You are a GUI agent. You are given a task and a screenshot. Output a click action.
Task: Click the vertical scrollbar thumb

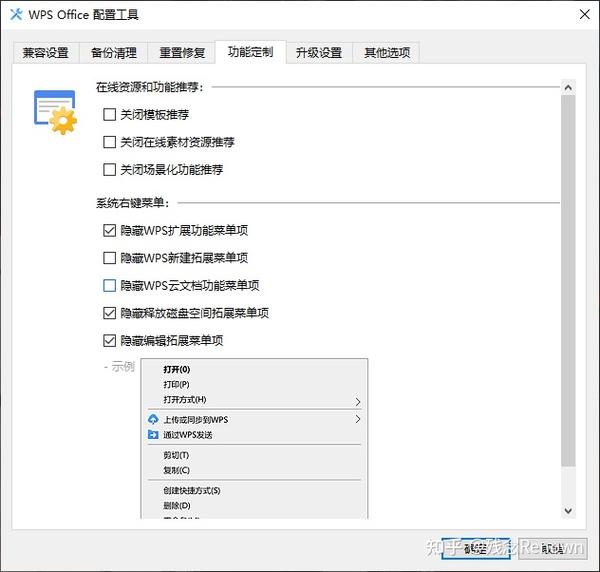568,281
